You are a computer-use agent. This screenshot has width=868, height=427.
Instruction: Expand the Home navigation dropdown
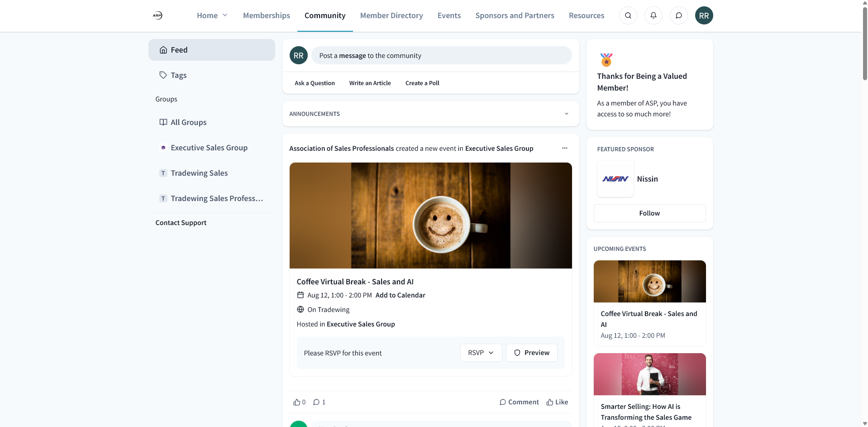(x=225, y=15)
